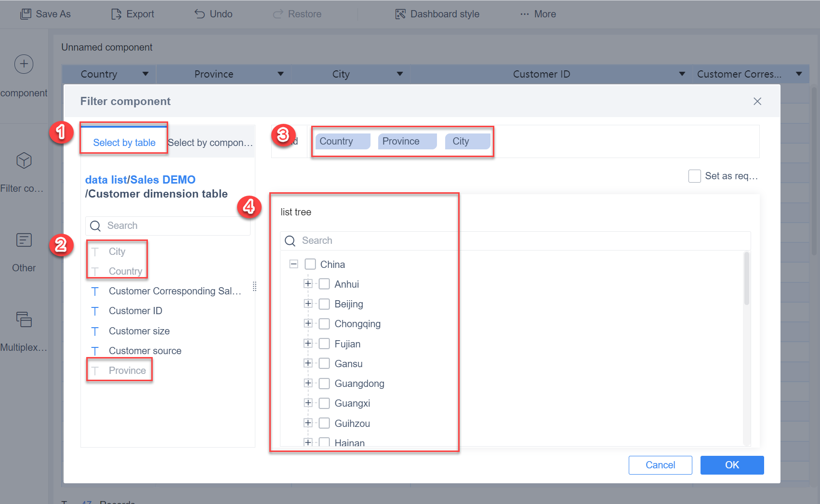Click the plus add component icon
The height and width of the screenshot is (504, 820).
[24, 64]
